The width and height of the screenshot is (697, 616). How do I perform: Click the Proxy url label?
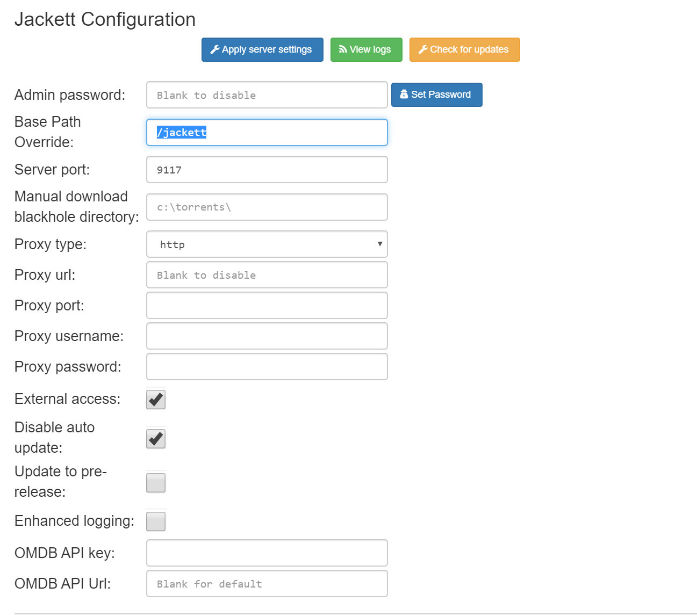(x=45, y=275)
